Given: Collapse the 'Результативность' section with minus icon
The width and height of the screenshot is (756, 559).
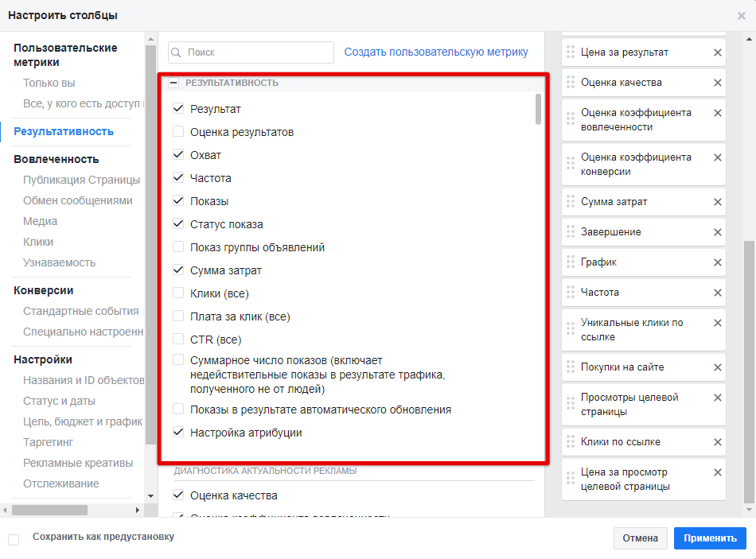Looking at the screenshot, I should (173, 83).
